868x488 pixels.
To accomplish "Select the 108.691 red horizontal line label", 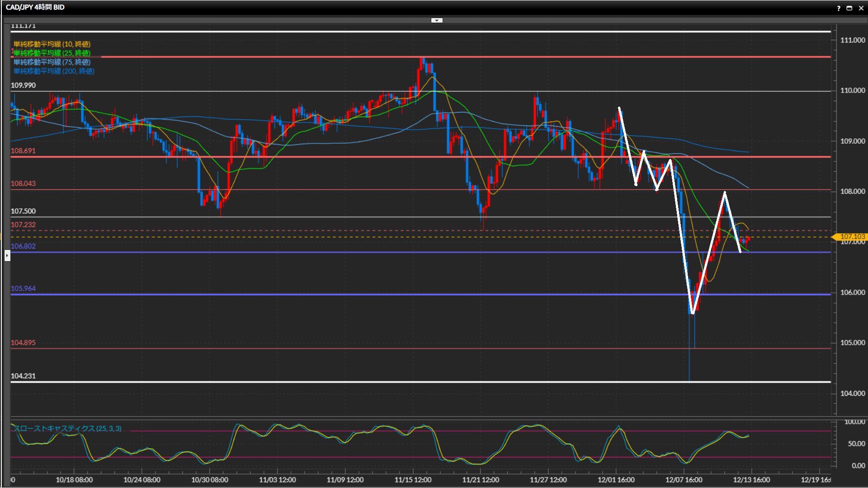I will (23, 151).
